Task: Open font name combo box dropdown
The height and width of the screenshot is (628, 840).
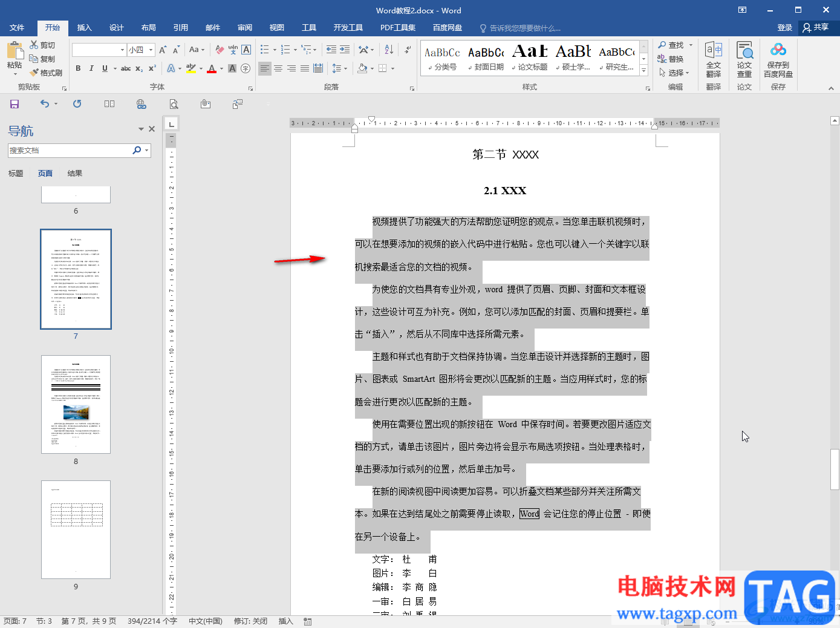Action: [x=122, y=50]
